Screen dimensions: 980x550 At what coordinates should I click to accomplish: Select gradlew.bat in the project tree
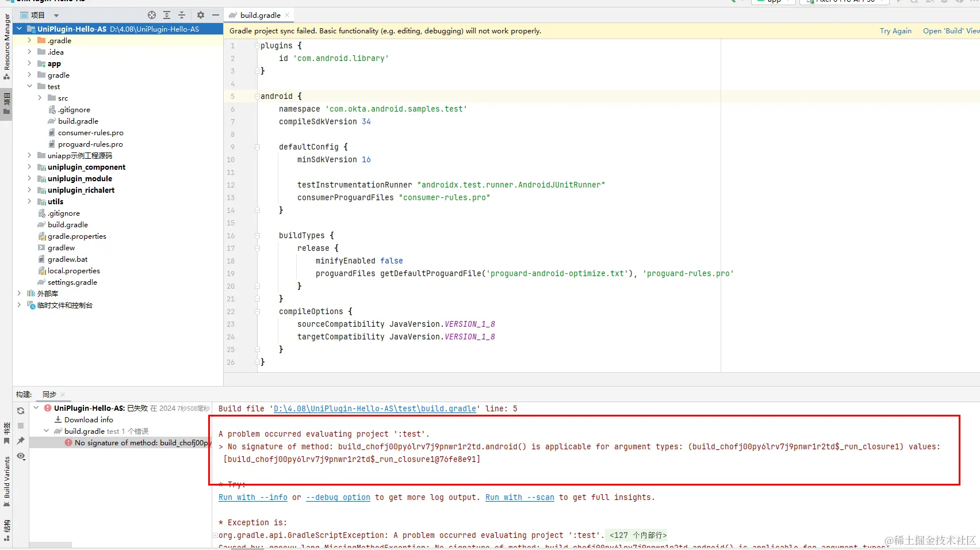point(68,259)
